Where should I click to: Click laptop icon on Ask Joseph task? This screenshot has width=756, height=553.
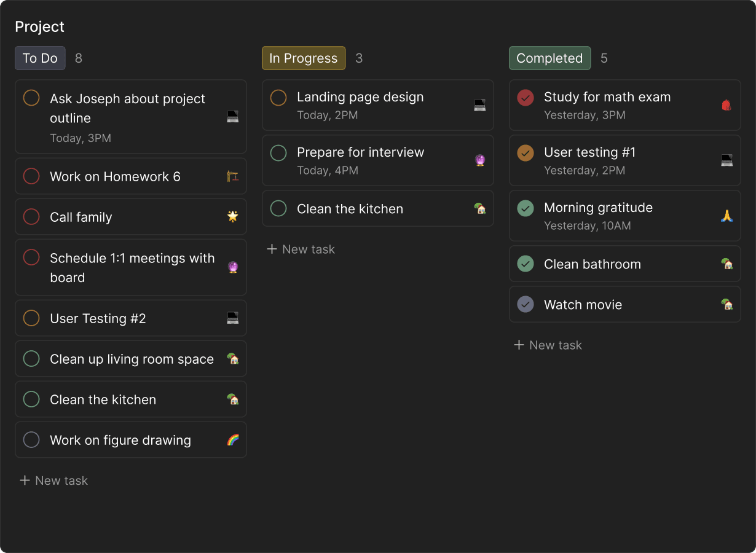point(232,117)
